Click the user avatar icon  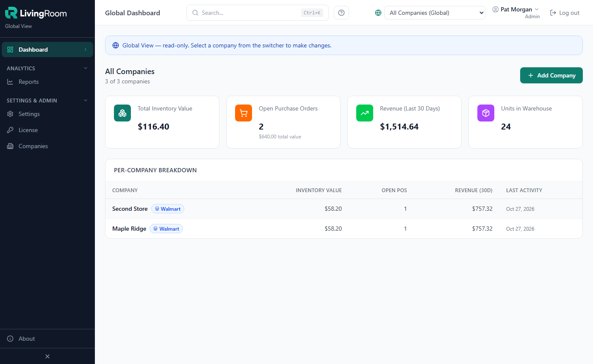click(x=496, y=9)
